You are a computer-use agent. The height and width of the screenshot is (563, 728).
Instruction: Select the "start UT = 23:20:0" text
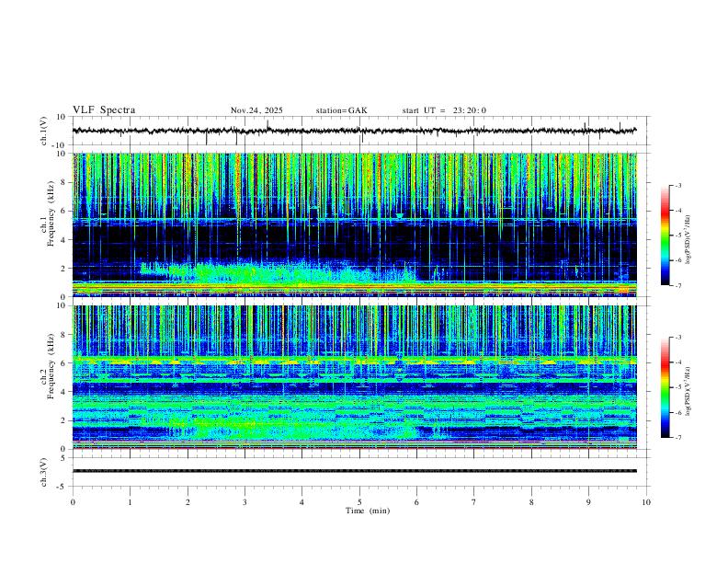click(x=444, y=110)
